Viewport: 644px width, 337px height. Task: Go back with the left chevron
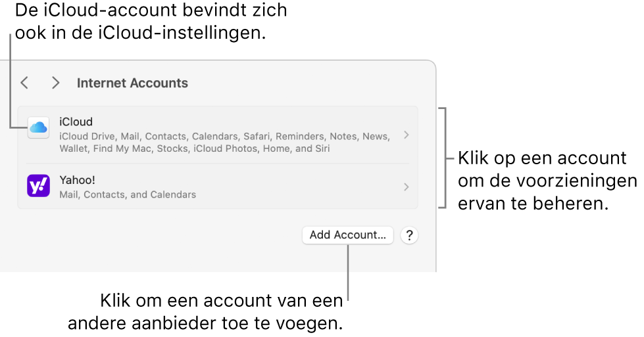click(24, 83)
